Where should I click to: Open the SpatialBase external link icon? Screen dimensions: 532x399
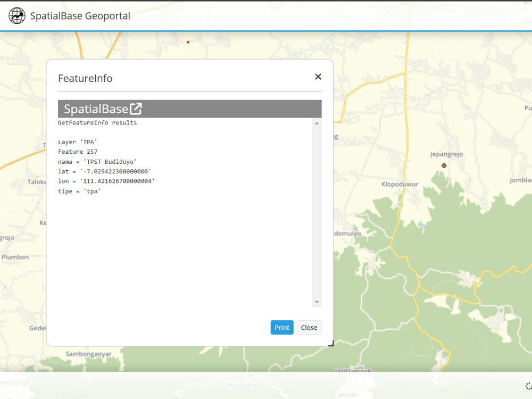[x=136, y=109]
